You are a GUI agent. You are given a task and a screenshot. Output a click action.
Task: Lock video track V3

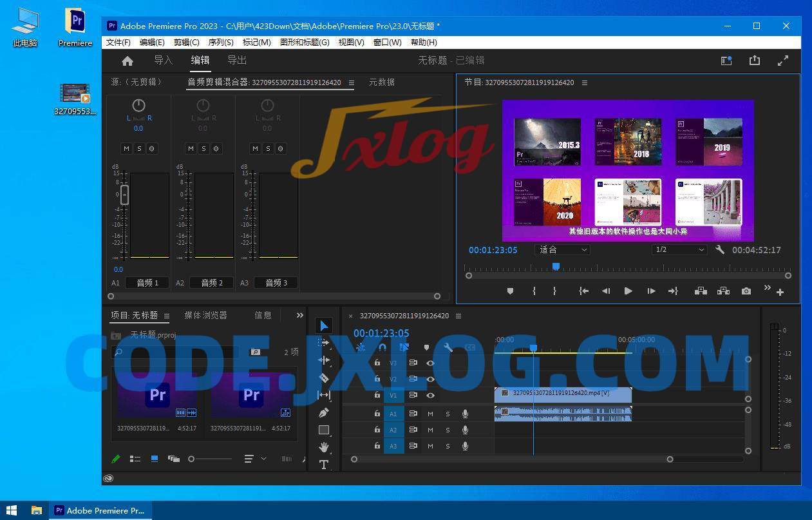(377, 363)
